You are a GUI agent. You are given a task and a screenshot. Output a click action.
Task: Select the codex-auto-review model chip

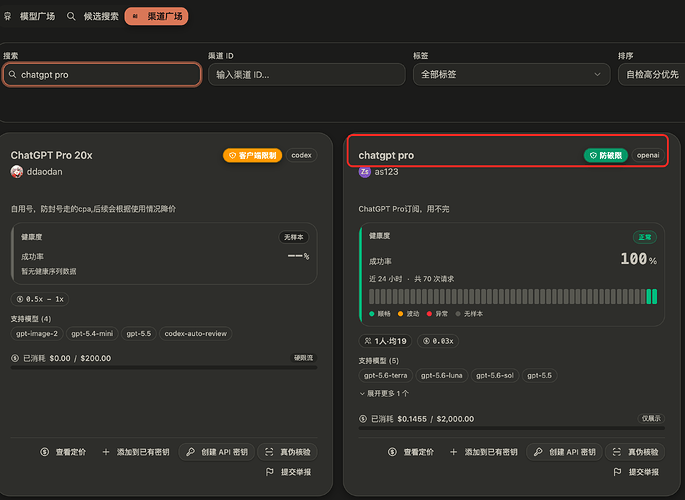coord(196,334)
